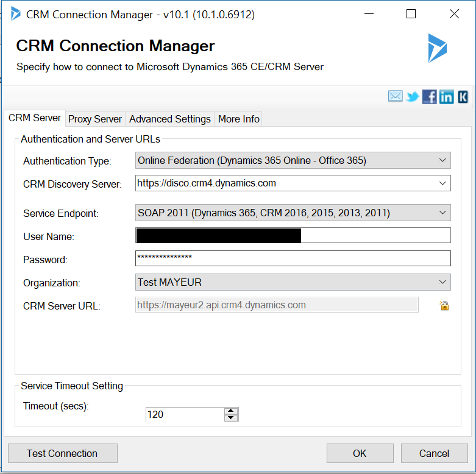Open the Advanced Settings tab

tap(169, 119)
